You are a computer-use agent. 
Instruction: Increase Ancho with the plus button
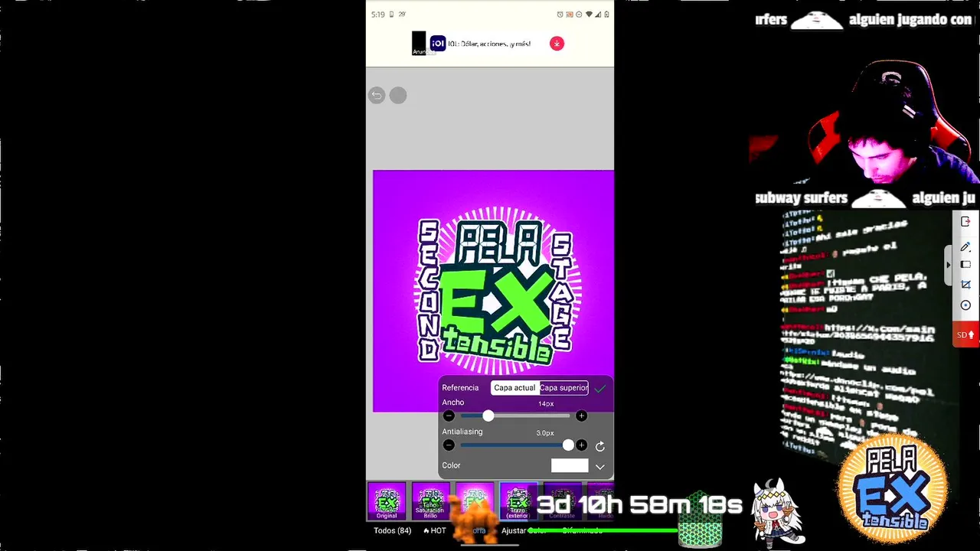coord(581,416)
